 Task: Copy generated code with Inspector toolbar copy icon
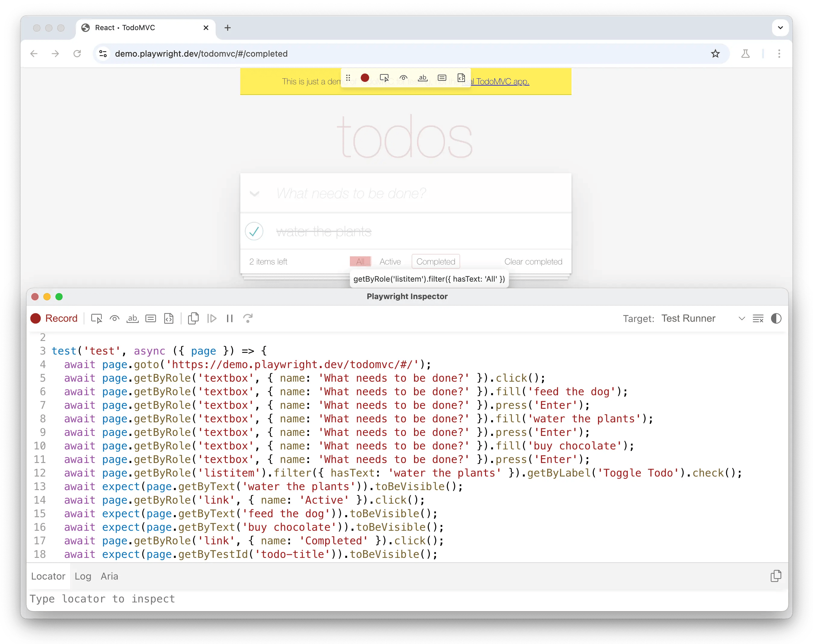click(x=193, y=319)
